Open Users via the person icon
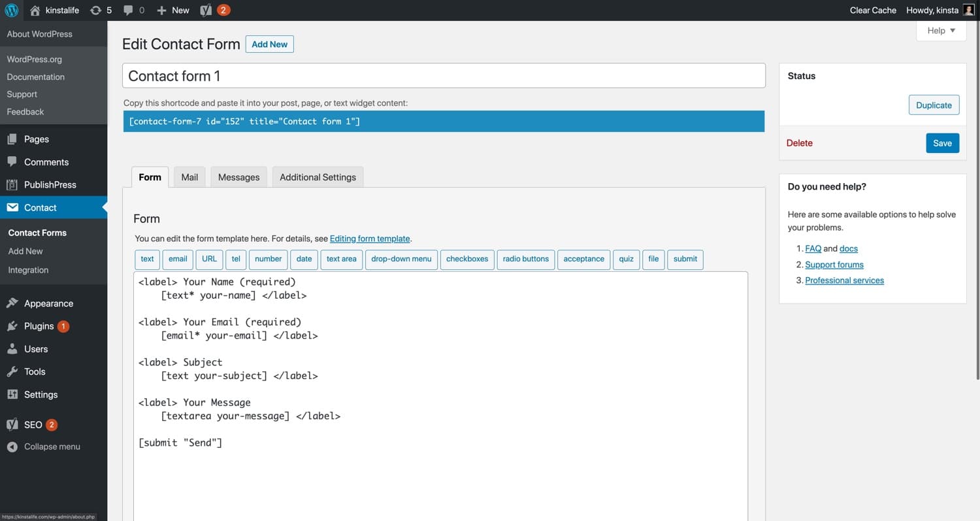Viewport: 980px width, 521px height. click(13, 348)
